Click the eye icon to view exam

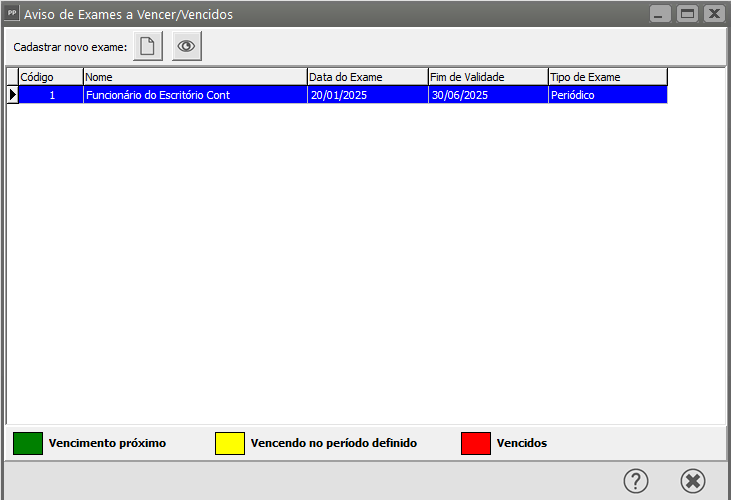tap(186, 47)
